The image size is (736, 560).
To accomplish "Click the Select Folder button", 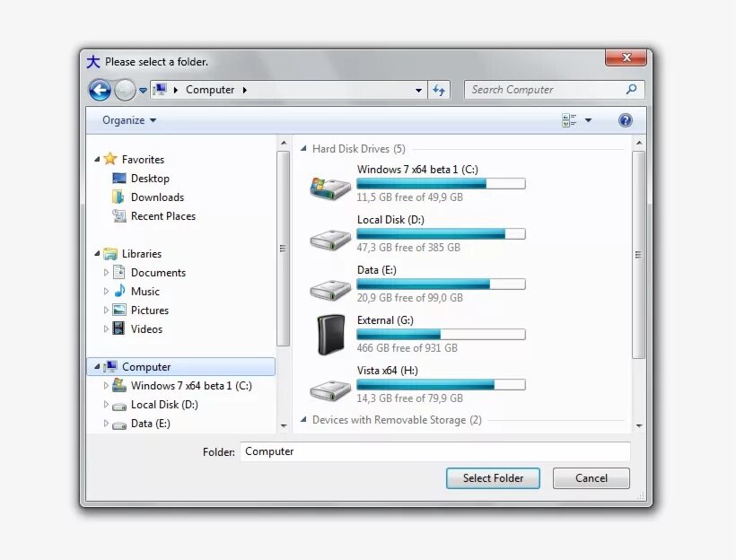I will click(493, 477).
